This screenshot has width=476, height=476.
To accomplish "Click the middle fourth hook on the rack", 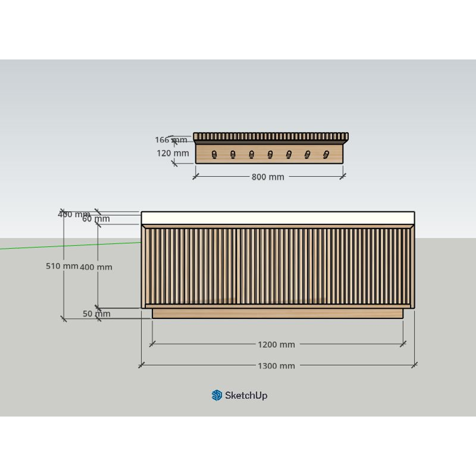I will coord(270,155).
